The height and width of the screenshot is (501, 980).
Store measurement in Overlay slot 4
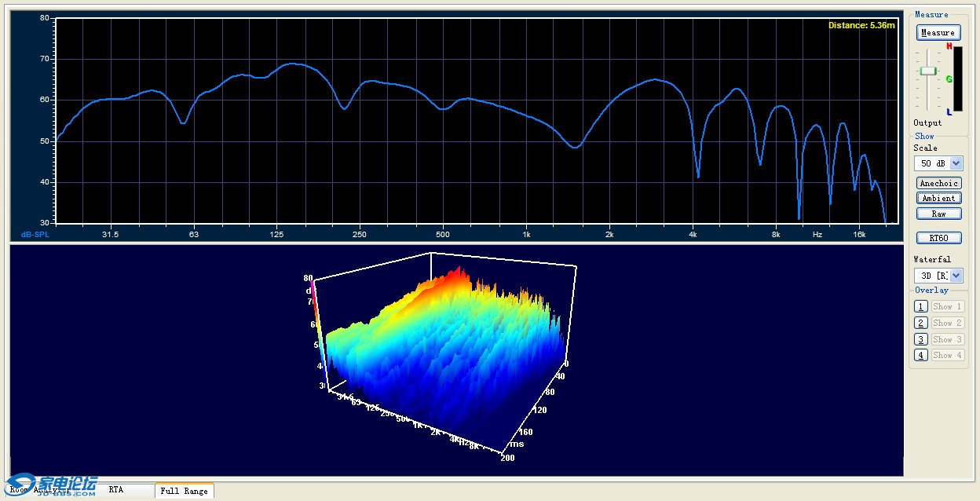(x=921, y=355)
